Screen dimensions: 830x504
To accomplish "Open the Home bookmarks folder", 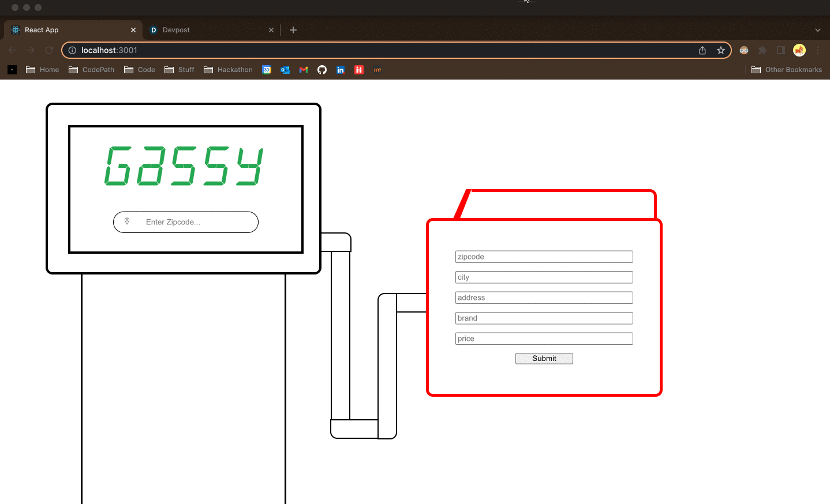I will (x=43, y=70).
